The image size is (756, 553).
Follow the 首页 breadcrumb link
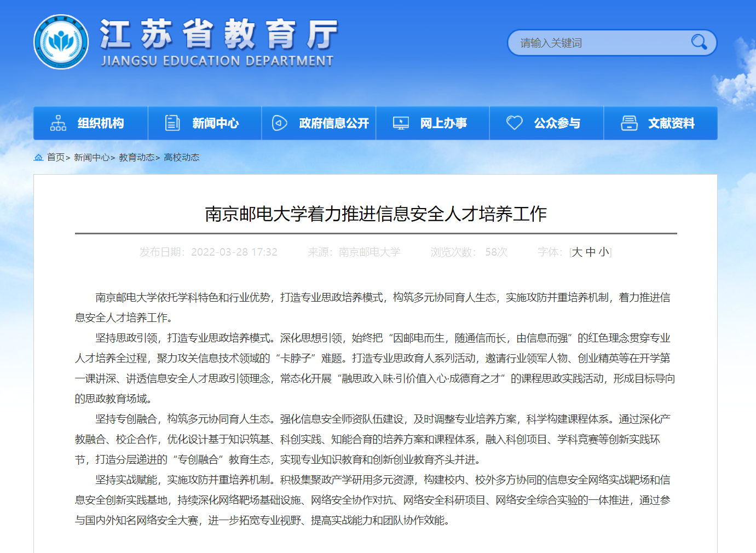pyautogui.click(x=55, y=158)
